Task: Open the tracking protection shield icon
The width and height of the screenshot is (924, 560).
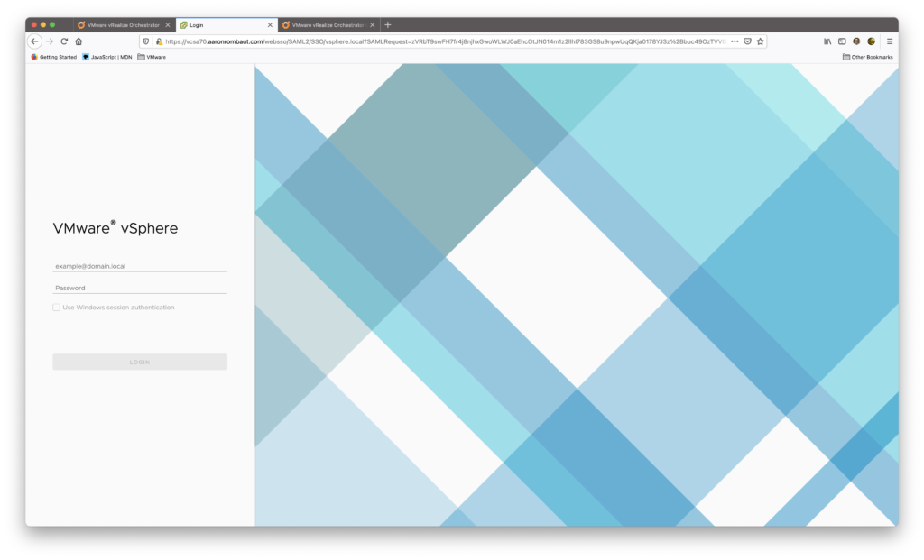Action: point(147,41)
